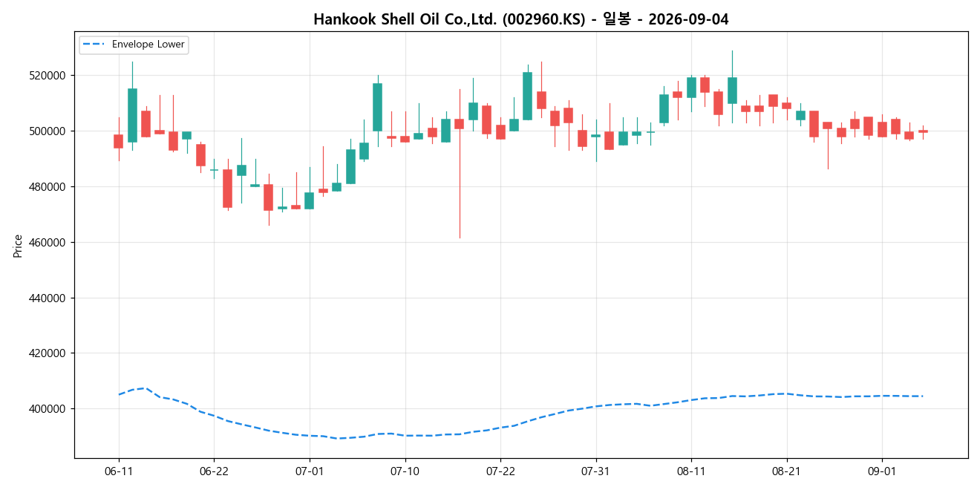This screenshot has width=980, height=490.
Task: Click the Envelope Lower legend entry
Action: pyautogui.click(x=134, y=45)
